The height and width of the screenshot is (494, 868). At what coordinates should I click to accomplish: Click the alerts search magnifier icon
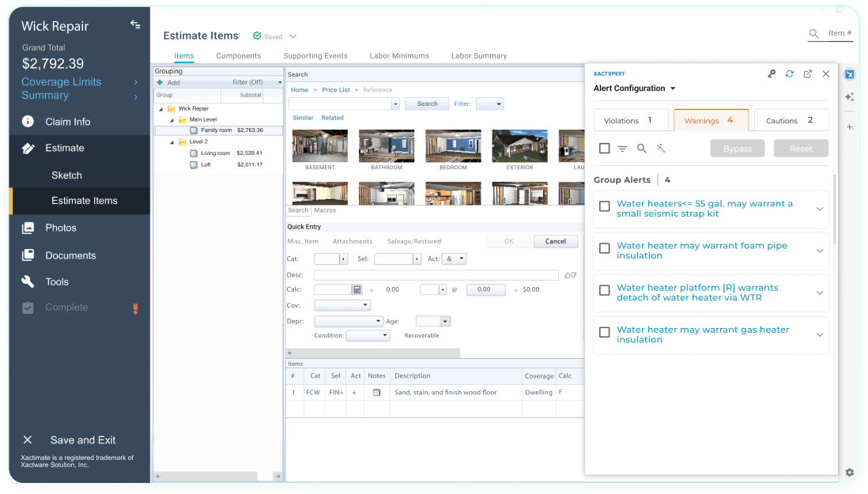(642, 149)
